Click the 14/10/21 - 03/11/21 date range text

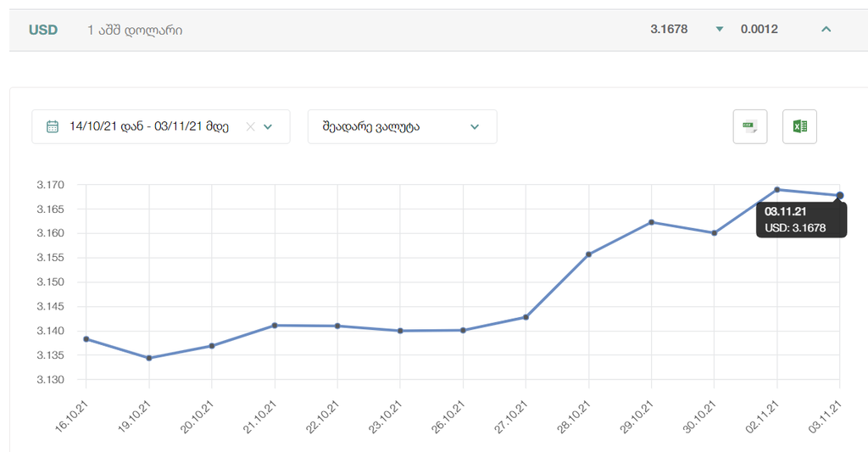point(149,127)
